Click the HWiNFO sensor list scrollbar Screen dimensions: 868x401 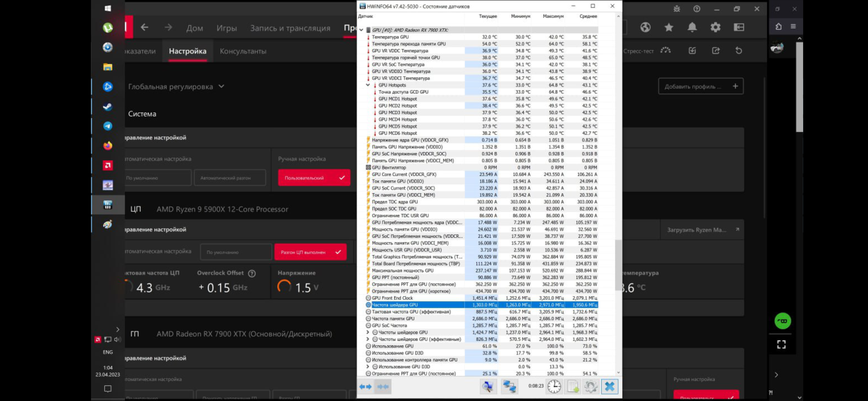(x=618, y=265)
